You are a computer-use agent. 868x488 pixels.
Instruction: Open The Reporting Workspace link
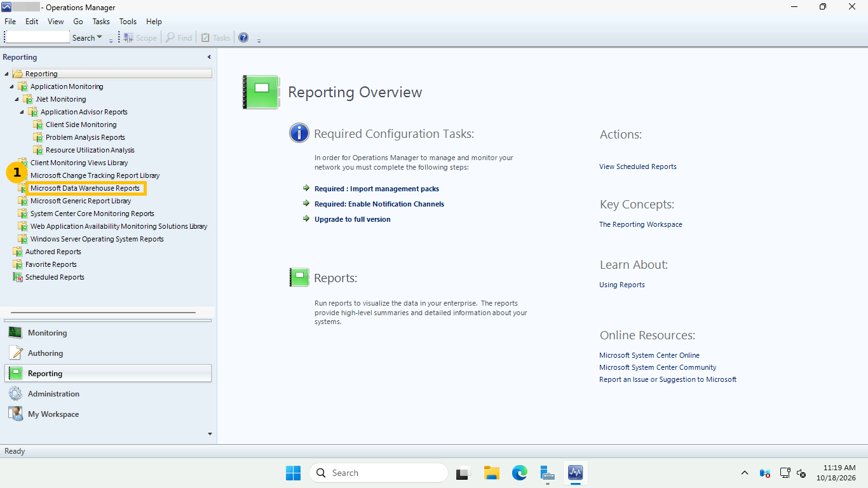coord(641,224)
